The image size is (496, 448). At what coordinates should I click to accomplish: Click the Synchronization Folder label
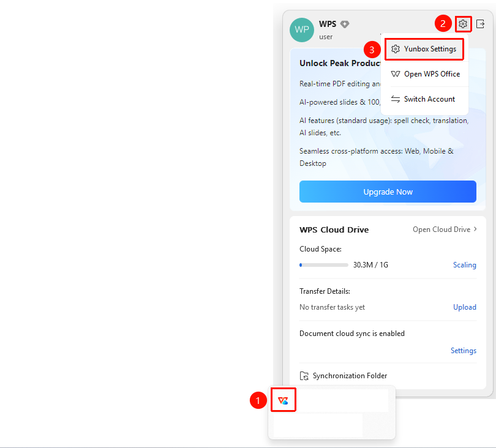(350, 376)
